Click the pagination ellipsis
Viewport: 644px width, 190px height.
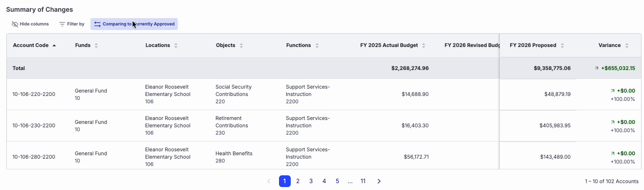(x=350, y=181)
